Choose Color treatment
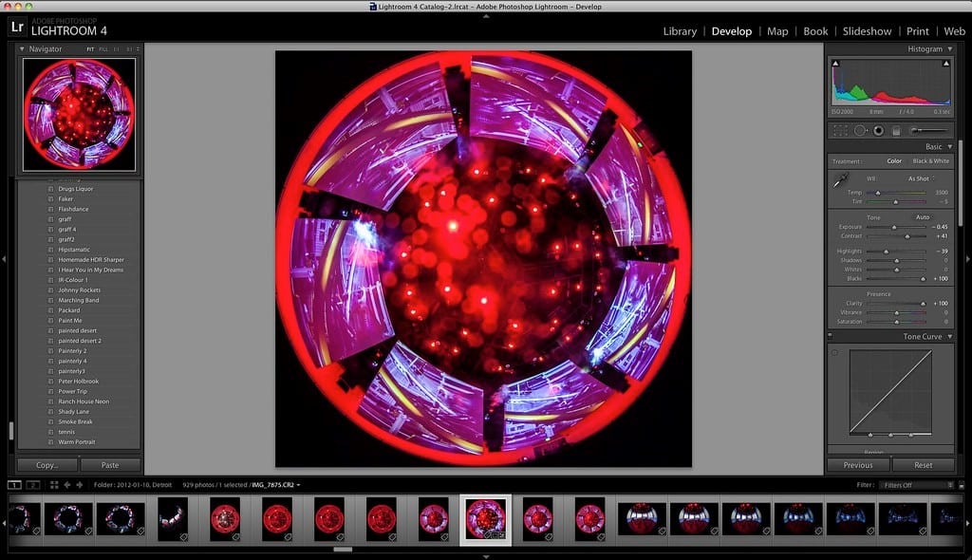 click(894, 160)
